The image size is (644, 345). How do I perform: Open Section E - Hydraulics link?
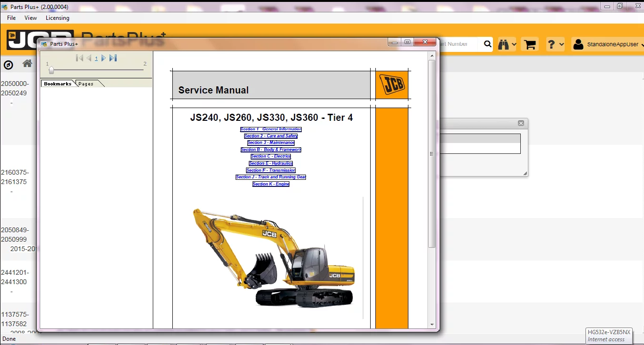pyautogui.click(x=271, y=163)
